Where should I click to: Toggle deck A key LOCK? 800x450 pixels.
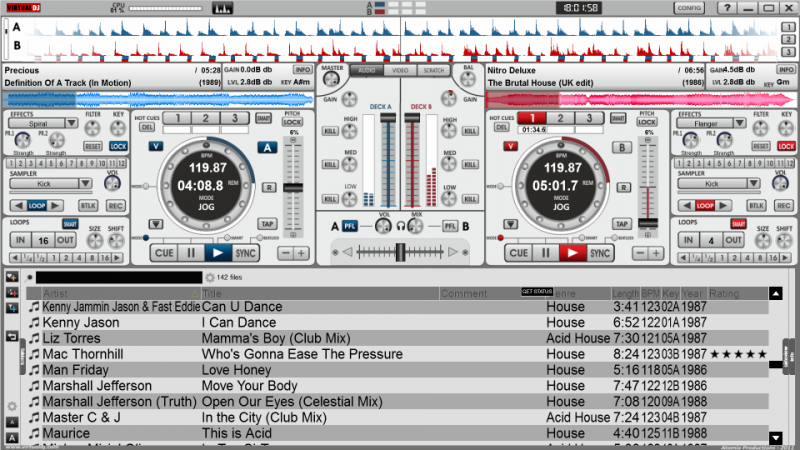[x=118, y=146]
